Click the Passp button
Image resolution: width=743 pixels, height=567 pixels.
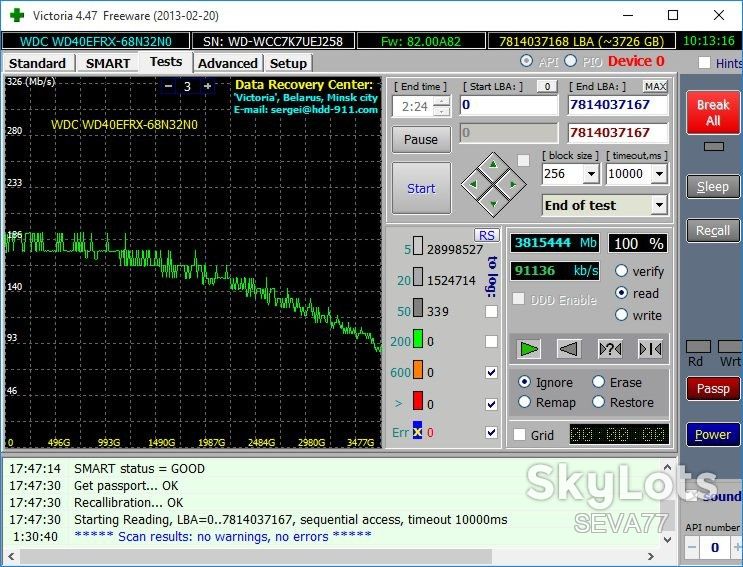pyautogui.click(x=713, y=388)
